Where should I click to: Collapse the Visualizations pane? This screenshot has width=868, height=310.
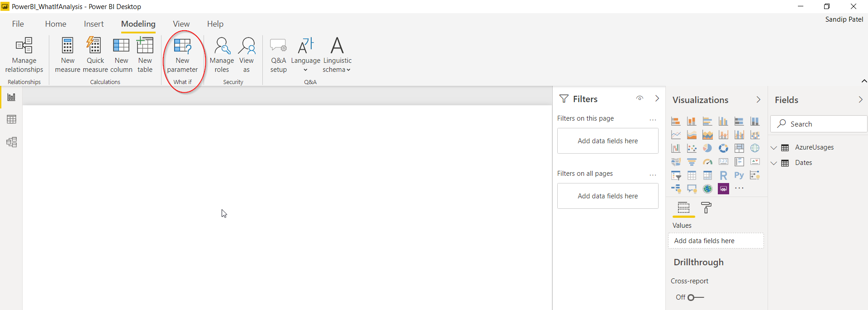[x=759, y=100]
